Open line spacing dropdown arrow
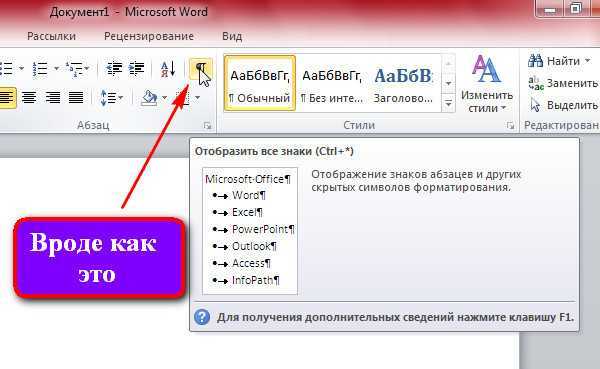 [x=121, y=98]
